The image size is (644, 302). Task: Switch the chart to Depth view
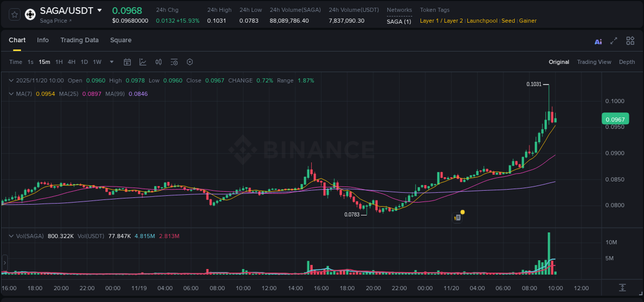click(626, 62)
